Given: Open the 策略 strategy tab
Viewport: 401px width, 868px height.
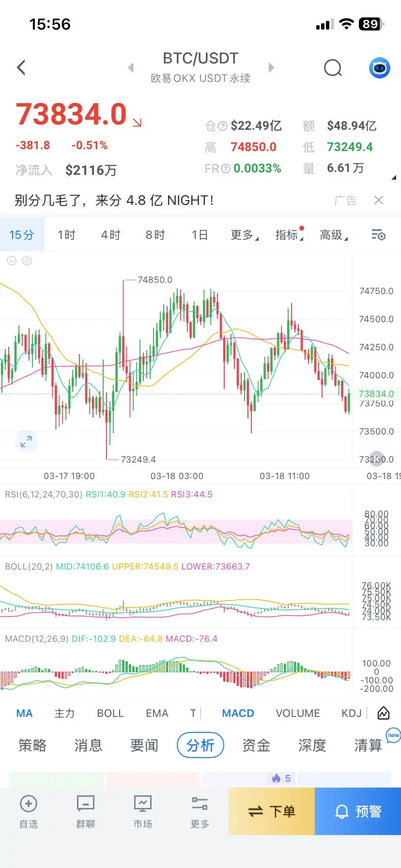Looking at the screenshot, I should point(32,745).
